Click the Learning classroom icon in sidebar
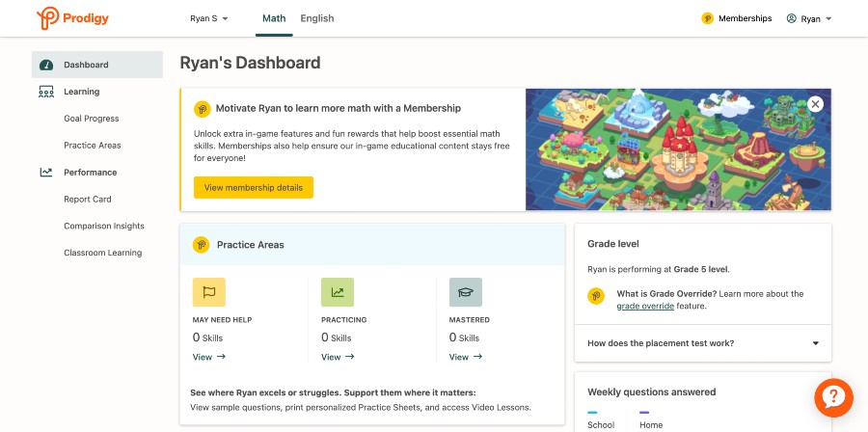This screenshot has height=432, width=868. click(x=46, y=92)
